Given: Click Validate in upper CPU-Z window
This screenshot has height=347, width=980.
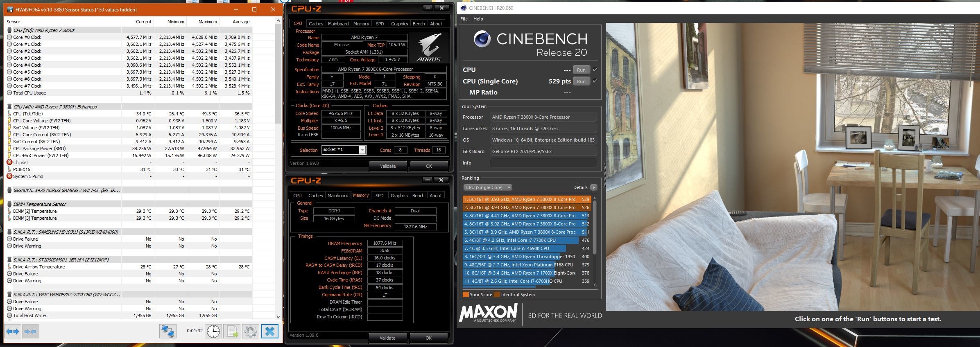Looking at the screenshot, I should [388, 166].
